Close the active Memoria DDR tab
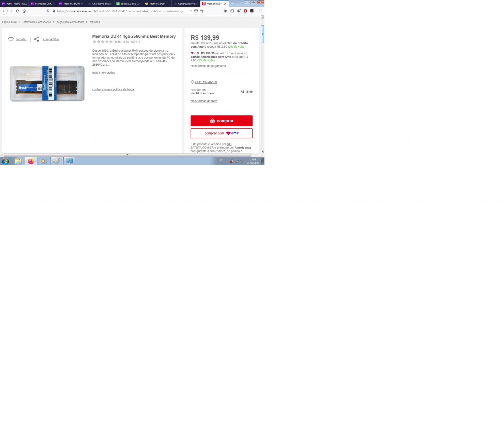The image size is (504, 426). tap(225, 4)
